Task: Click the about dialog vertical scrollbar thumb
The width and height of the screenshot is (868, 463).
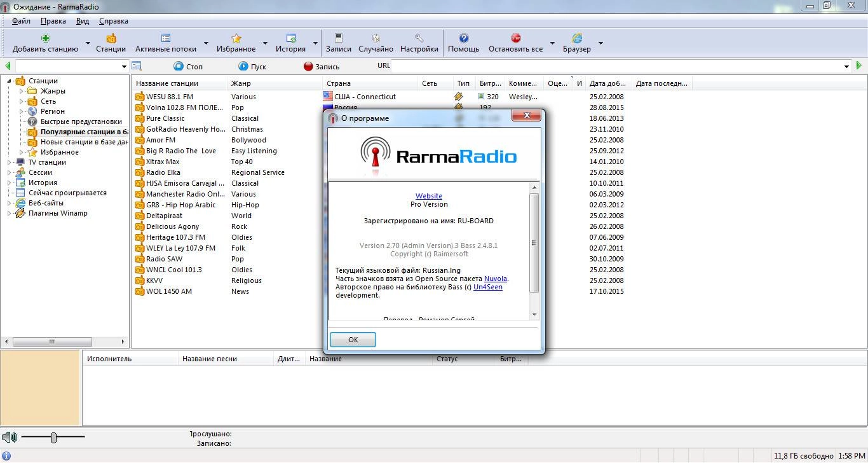Action: pyautogui.click(x=534, y=243)
